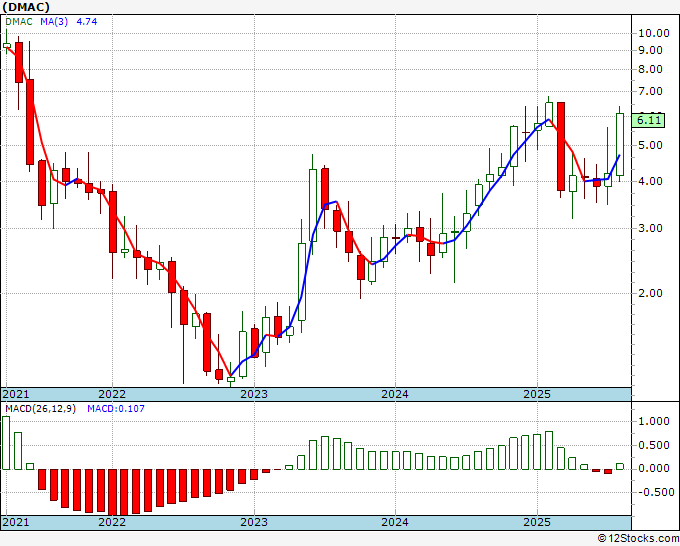The height and width of the screenshot is (546, 680).
Task: Click 2021 on the MACD panel time axis
Action: click(x=16, y=522)
